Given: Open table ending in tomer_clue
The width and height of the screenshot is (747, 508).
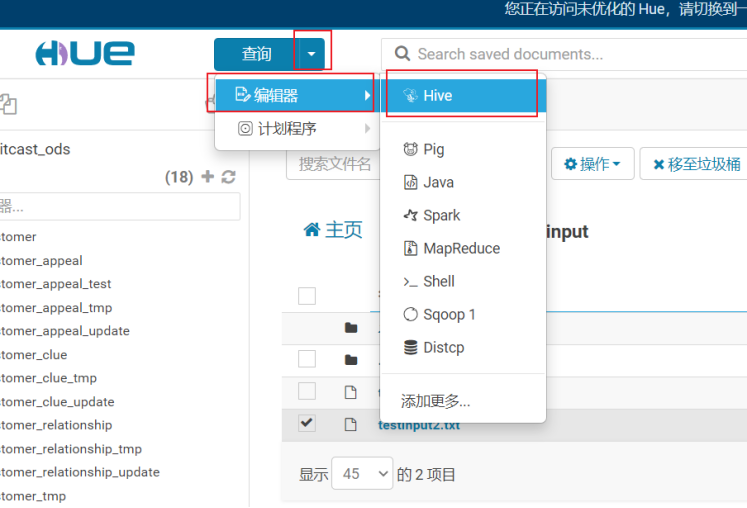Looking at the screenshot, I should click(x=34, y=355).
